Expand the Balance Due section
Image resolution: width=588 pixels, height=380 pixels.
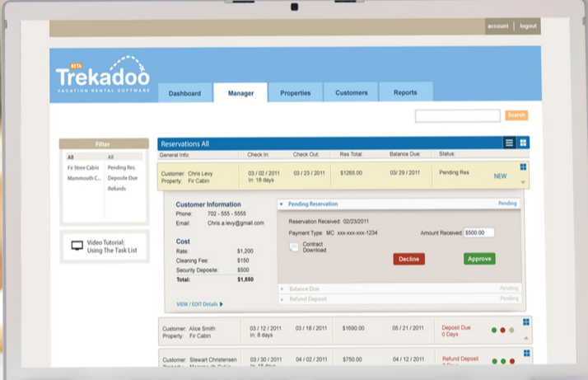[282, 289]
